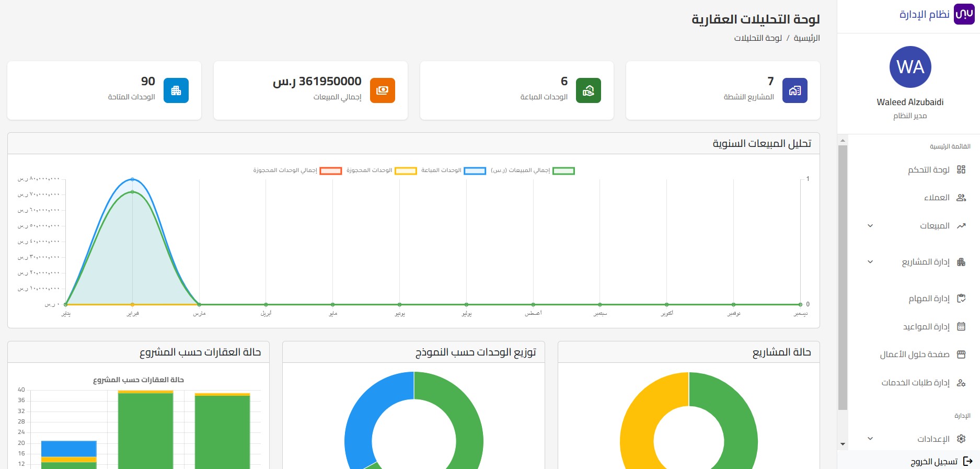
Task: Click the blue peak point above فبراير
Action: (x=132, y=179)
